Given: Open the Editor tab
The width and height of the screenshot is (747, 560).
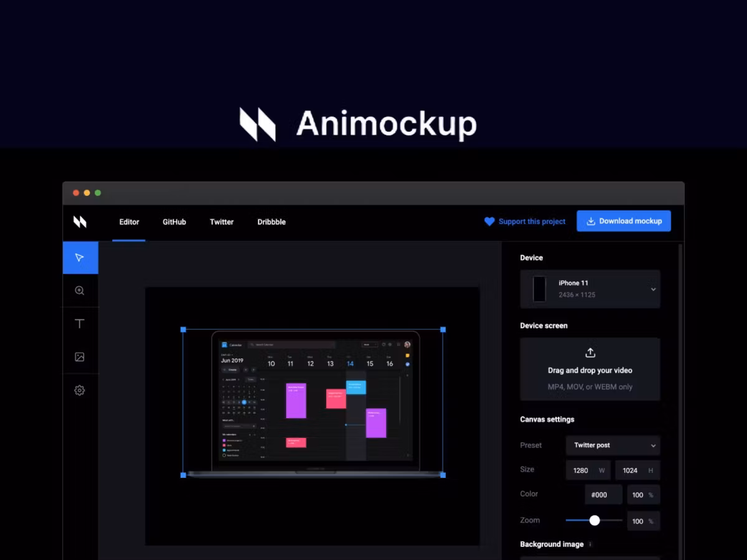Looking at the screenshot, I should coord(129,222).
